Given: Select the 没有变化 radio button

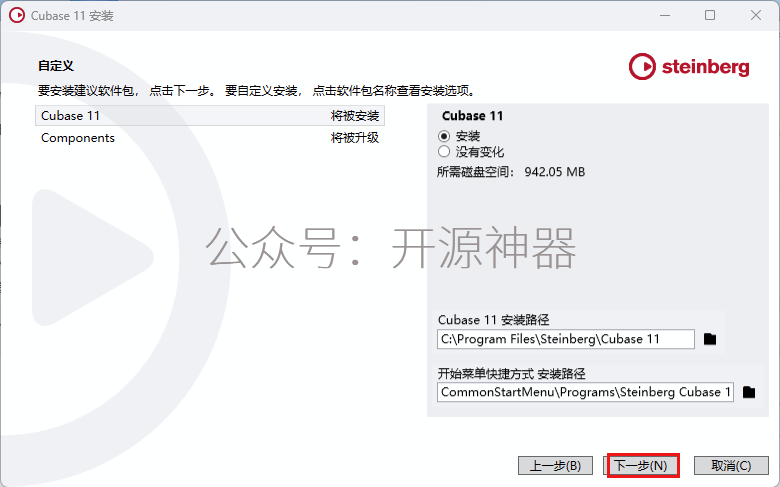Looking at the screenshot, I should click(x=444, y=152).
